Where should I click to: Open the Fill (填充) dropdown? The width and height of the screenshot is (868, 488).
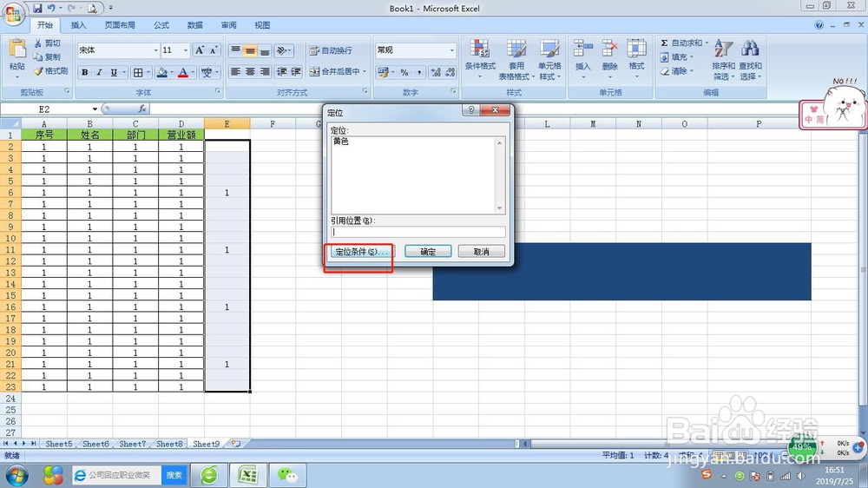(x=676, y=57)
